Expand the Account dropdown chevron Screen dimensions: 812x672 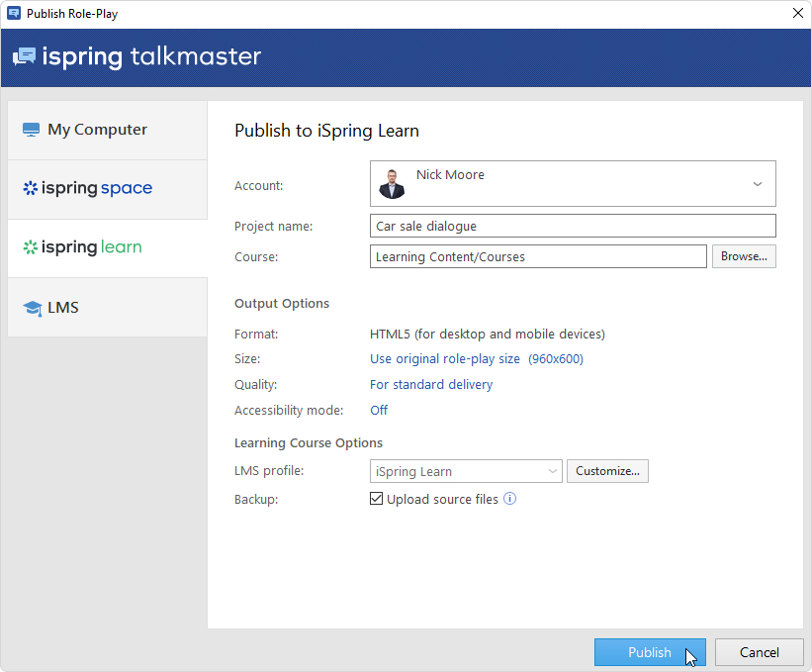coord(757,184)
